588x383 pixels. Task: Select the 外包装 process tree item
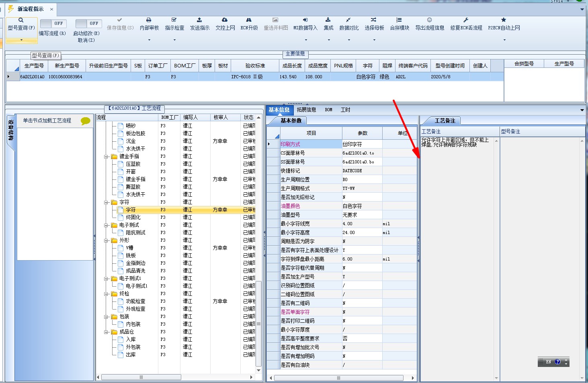click(133, 347)
